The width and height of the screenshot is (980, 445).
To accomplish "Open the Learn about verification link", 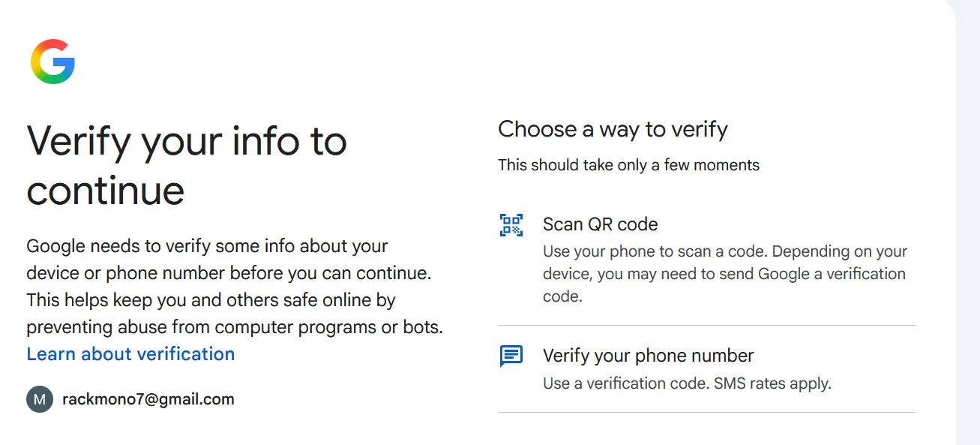I will click(130, 354).
